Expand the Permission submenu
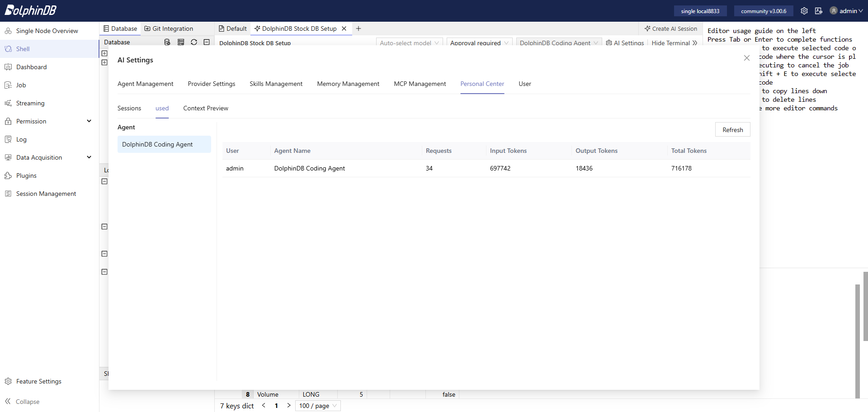 [x=89, y=121]
